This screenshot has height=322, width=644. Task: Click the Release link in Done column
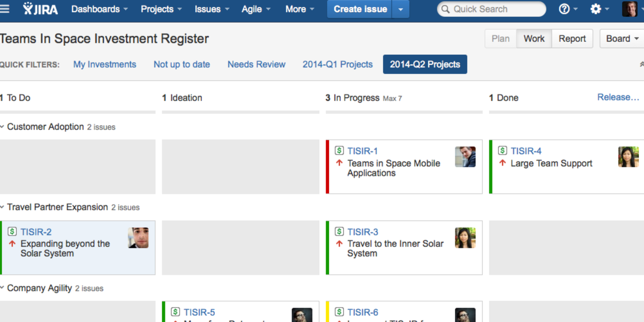coord(618,97)
